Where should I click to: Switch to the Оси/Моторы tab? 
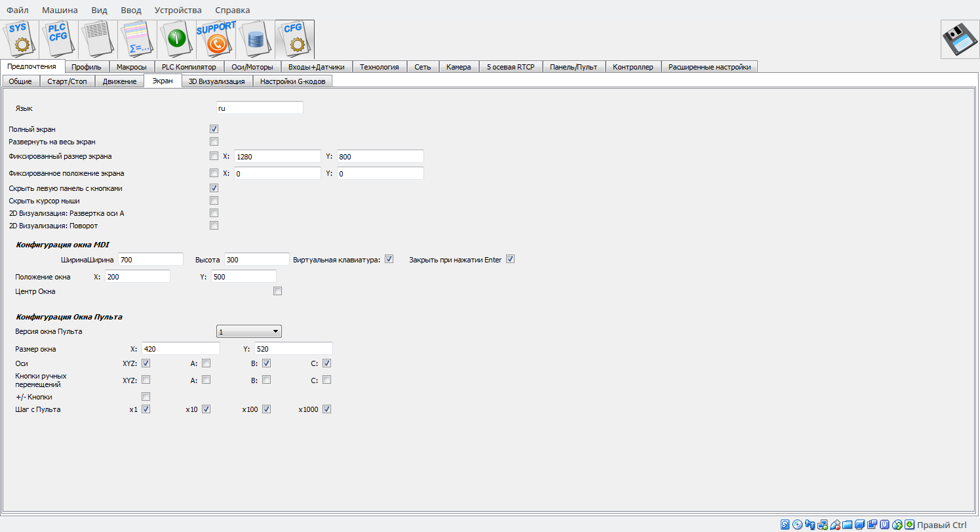coord(252,67)
